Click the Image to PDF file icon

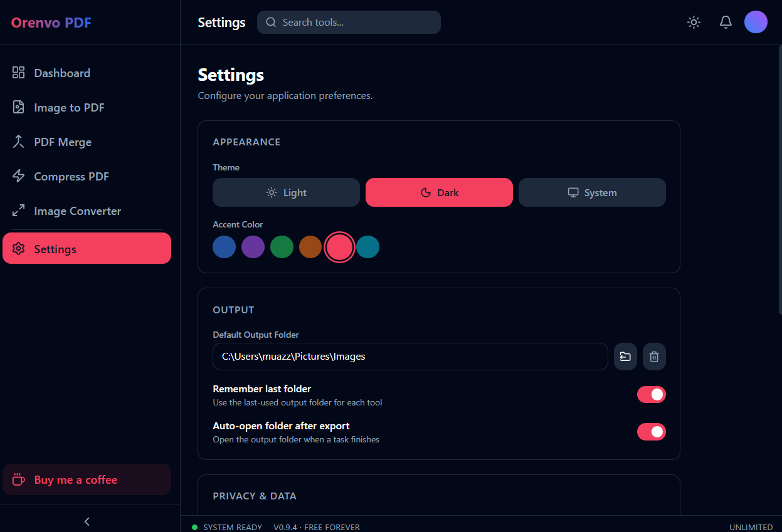click(x=18, y=107)
